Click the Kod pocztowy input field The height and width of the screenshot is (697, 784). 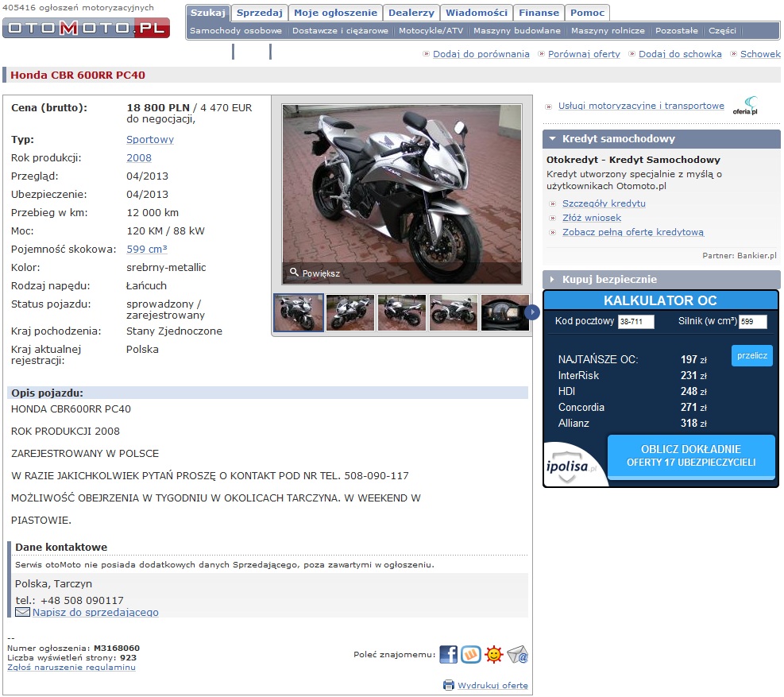(x=635, y=322)
